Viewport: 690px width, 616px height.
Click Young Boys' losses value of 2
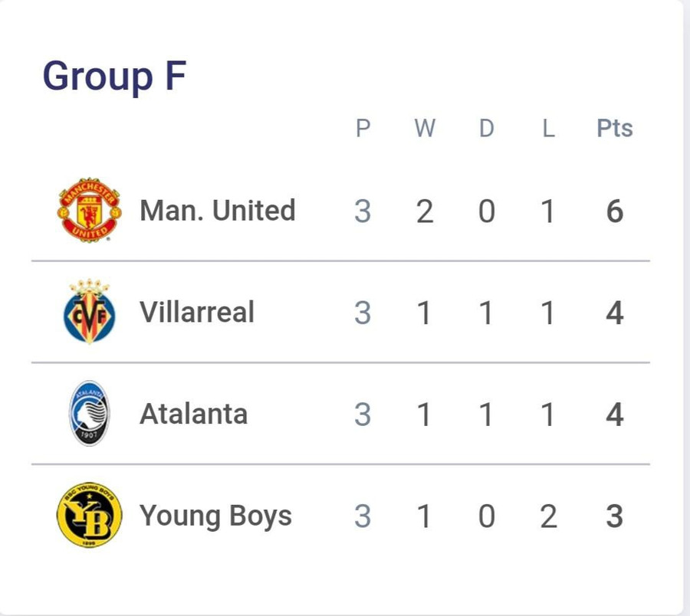[x=547, y=516]
